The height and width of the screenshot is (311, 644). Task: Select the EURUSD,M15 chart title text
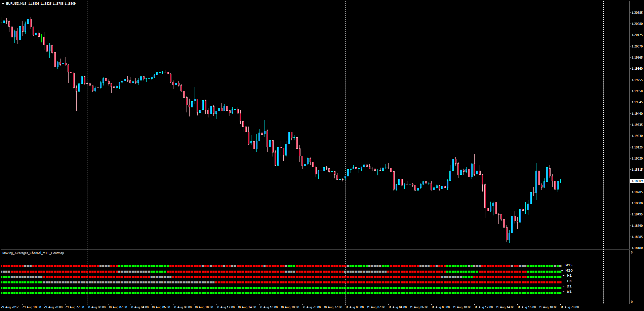[x=16, y=4]
